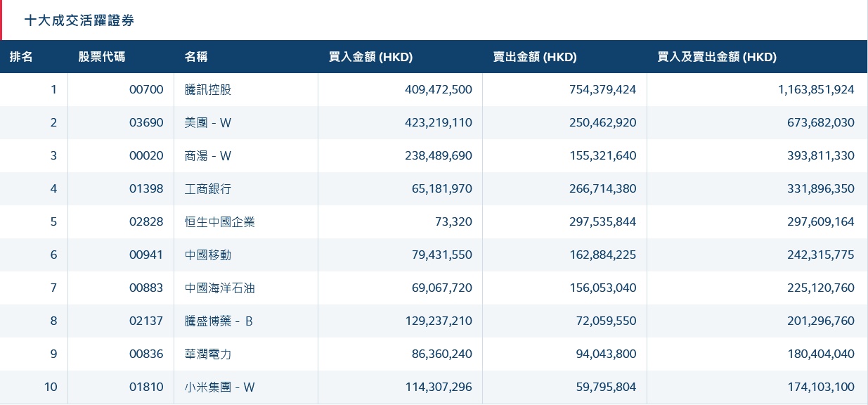Click sell amount 59,795,804
This screenshot has width=868, height=405.
click(607, 387)
